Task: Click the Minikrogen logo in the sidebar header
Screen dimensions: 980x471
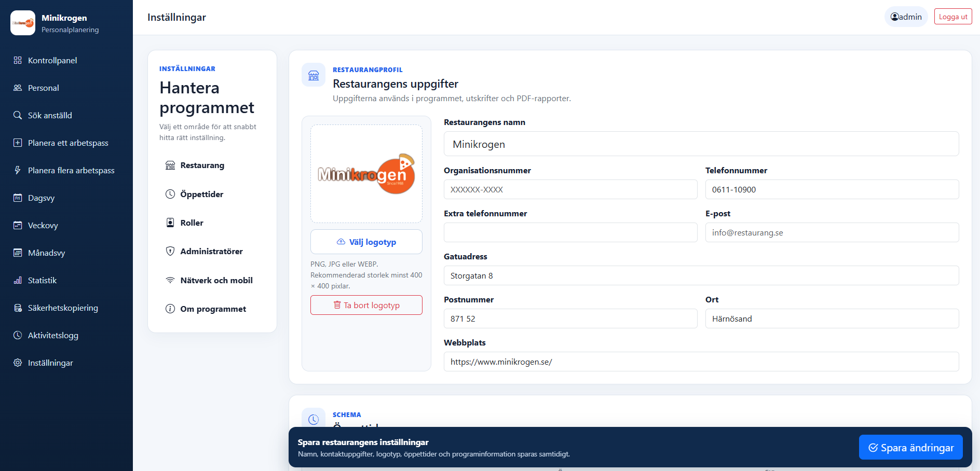Action: tap(23, 23)
